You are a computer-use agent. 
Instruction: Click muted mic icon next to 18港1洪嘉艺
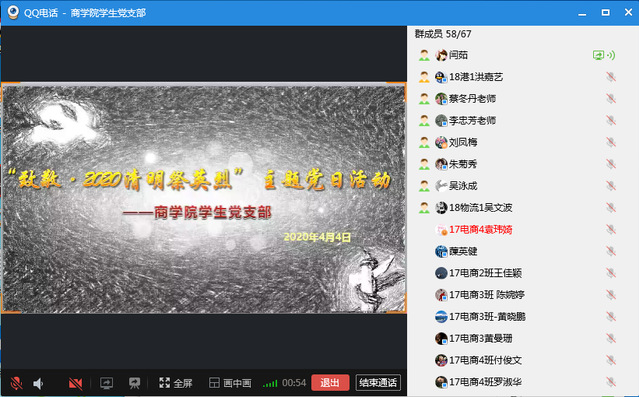tap(610, 77)
